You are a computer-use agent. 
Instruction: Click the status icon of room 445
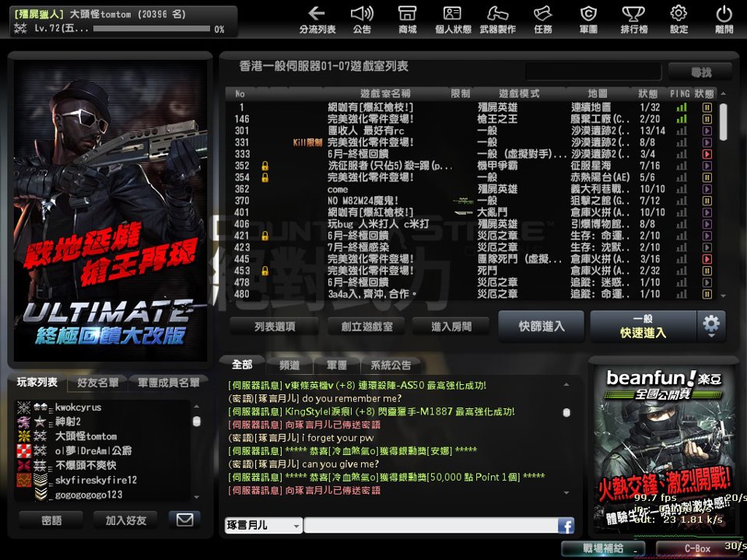tap(707, 259)
